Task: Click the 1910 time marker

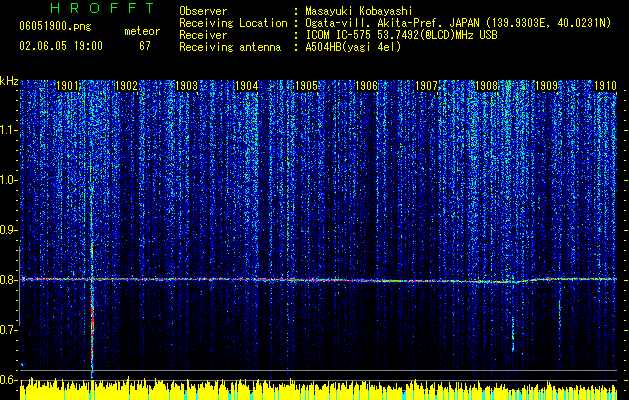Action: pyautogui.click(x=605, y=86)
